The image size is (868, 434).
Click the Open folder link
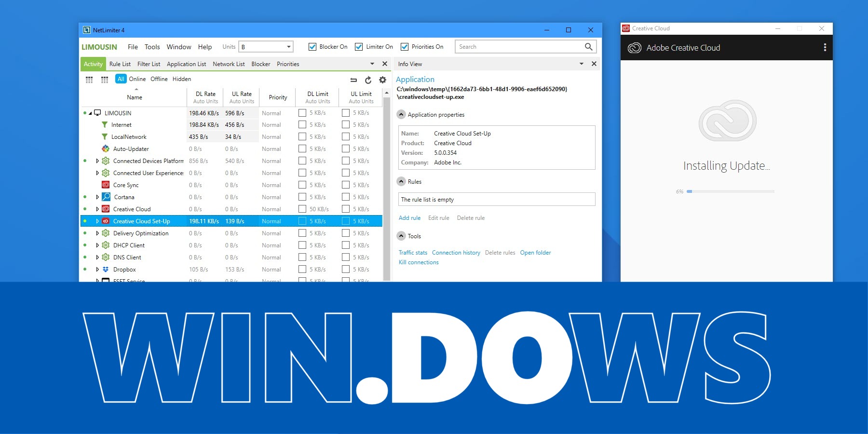tap(535, 253)
